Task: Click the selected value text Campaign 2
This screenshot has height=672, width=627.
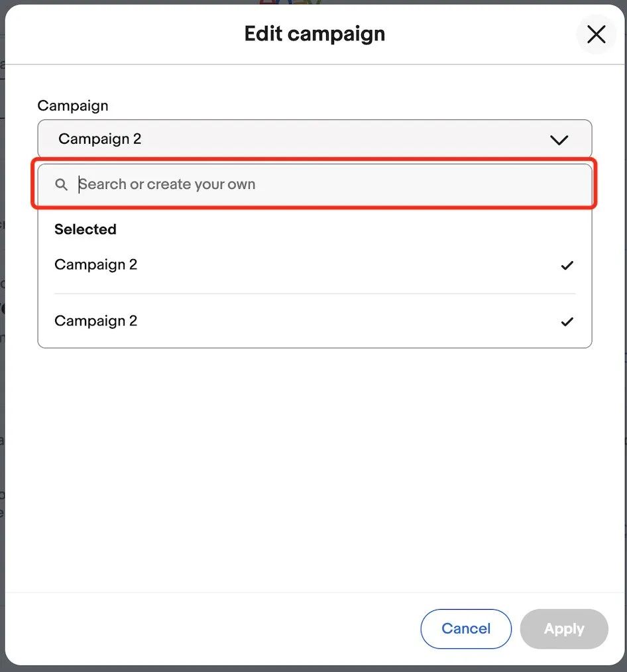Action: 100,139
